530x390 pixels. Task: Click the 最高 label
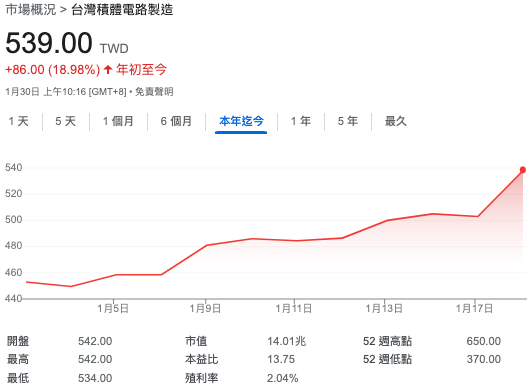(18, 359)
